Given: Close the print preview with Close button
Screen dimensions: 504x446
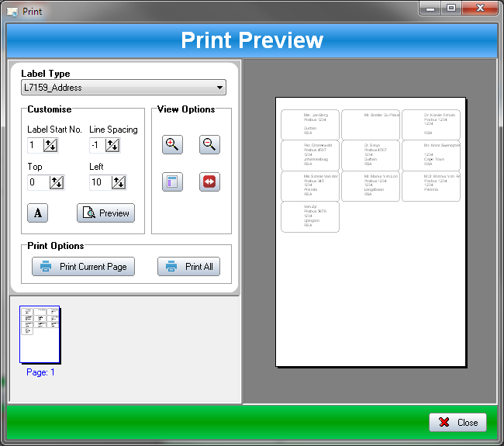Looking at the screenshot, I should 457,423.
